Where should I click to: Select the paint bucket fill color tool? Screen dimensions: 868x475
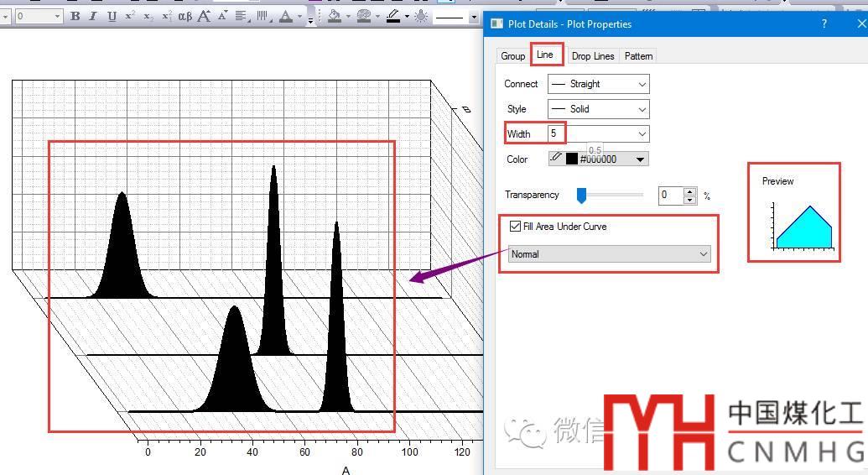pyautogui.click(x=335, y=16)
